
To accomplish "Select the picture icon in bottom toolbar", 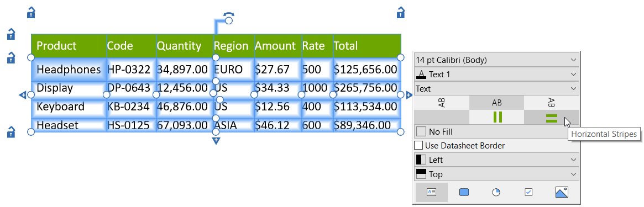I will (562, 192).
